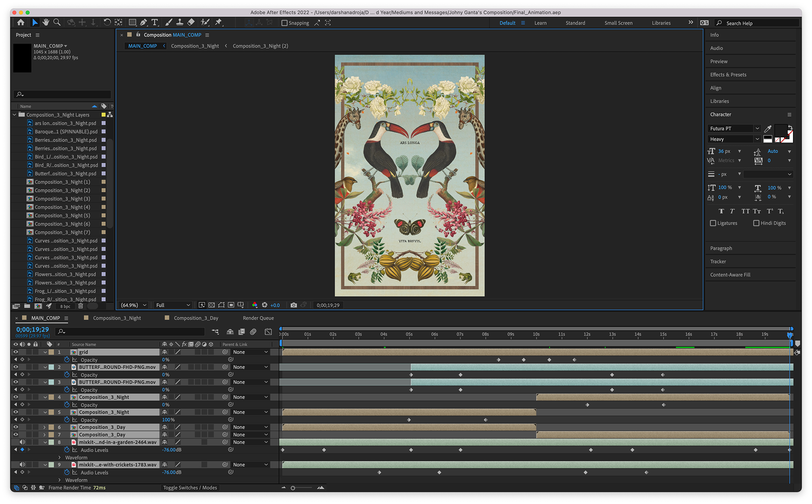Switch to the Composition_3_Day timeline tab
This screenshot has height=504, width=812.
[196, 318]
